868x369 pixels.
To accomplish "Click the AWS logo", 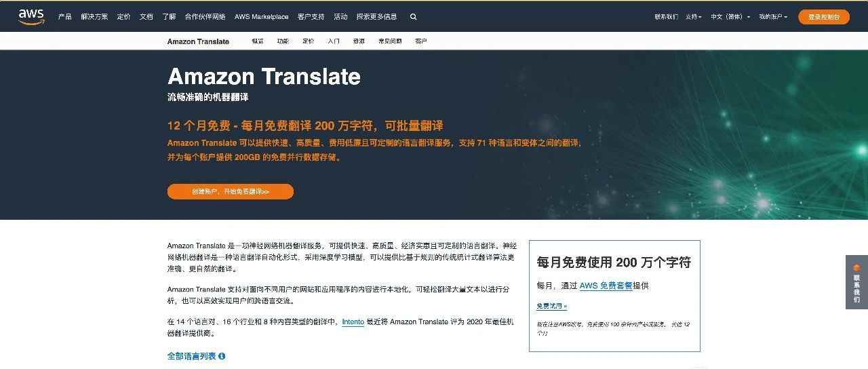I will pyautogui.click(x=31, y=17).
